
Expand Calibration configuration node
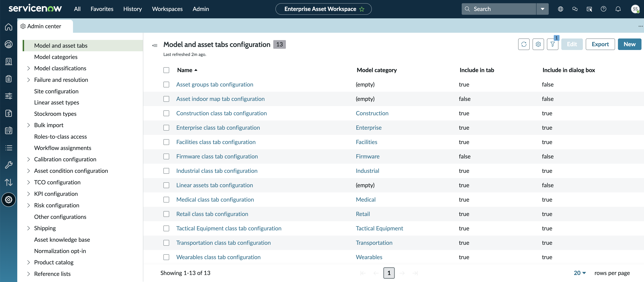(28, 159)
